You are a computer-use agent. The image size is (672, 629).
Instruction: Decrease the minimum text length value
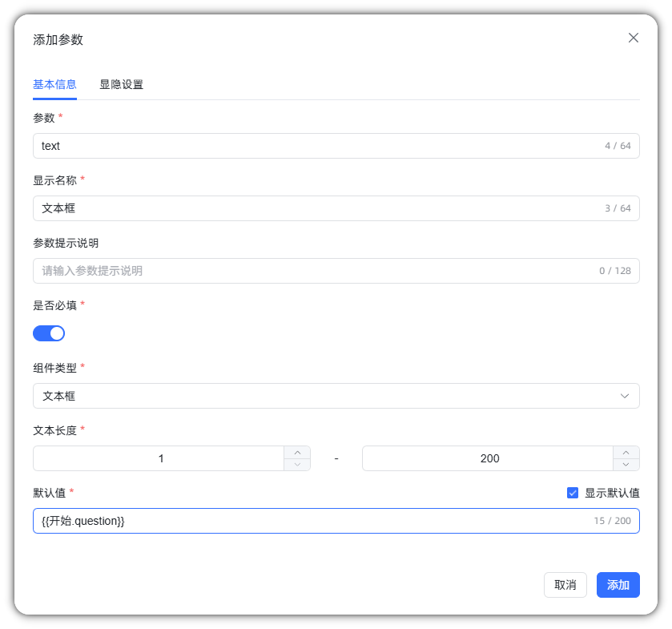[x=297, y=465]
